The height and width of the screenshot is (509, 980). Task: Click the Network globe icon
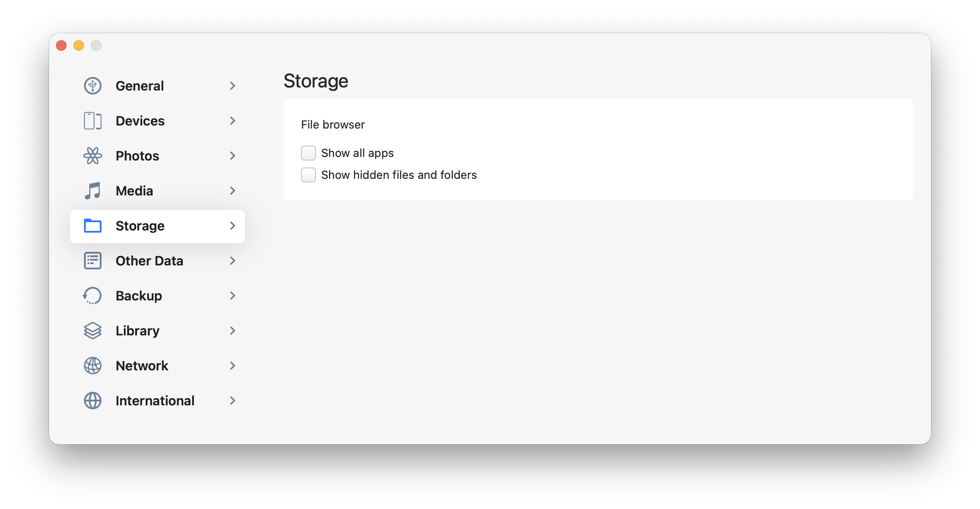click(93, 366)
